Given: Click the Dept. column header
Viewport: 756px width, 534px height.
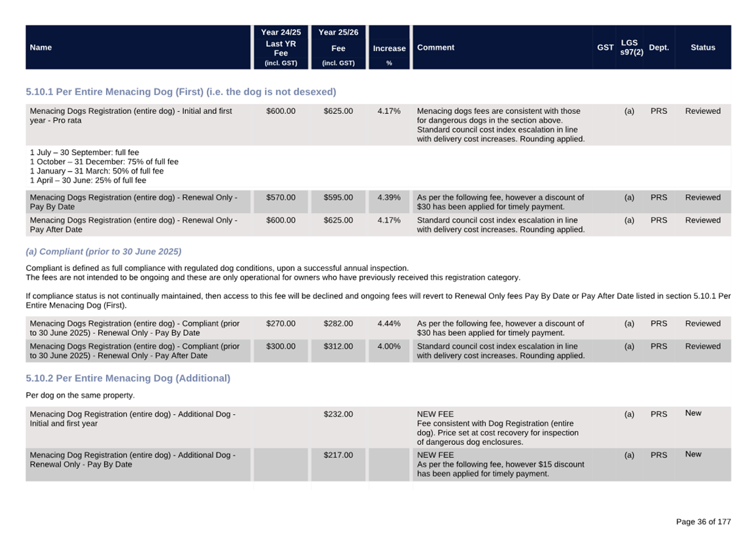Looking at the screenshot, I should [658, 47].
